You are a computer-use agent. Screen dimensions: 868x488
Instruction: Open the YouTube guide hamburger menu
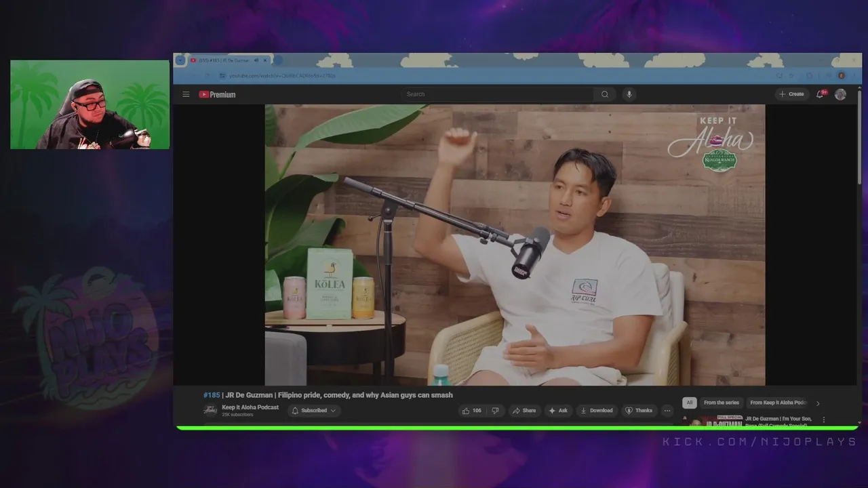click(x=186, y=94)
